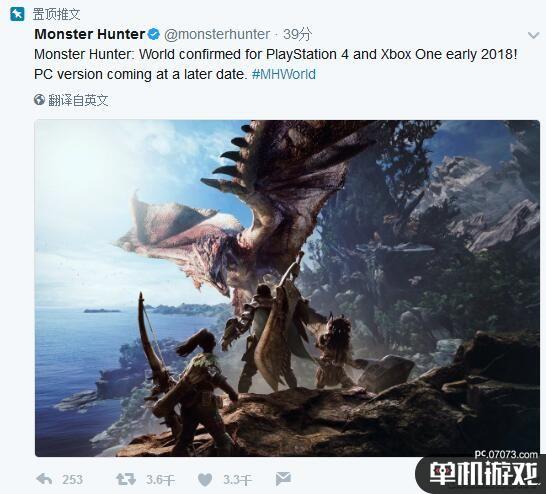Retweet the Monster Hunter: World post
This screenshot has width=546, height=494.
(x=126, y=479)
